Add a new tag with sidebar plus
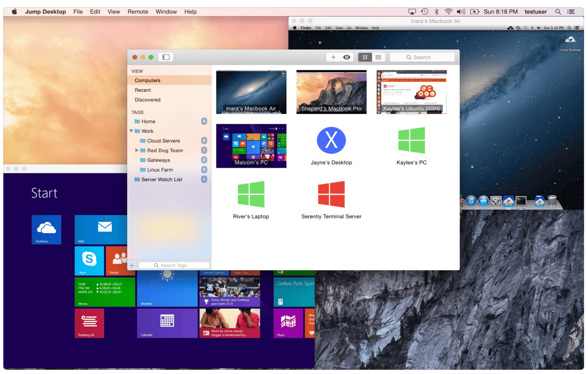588x374 pixels. 132,265
